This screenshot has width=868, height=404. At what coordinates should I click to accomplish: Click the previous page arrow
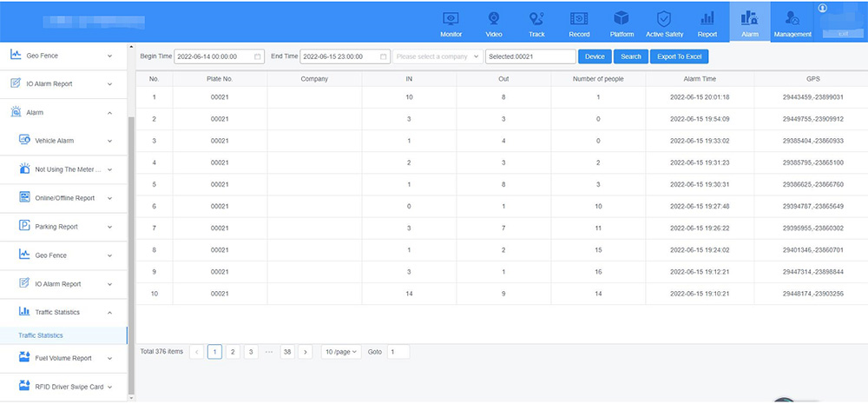pos(196,352)
